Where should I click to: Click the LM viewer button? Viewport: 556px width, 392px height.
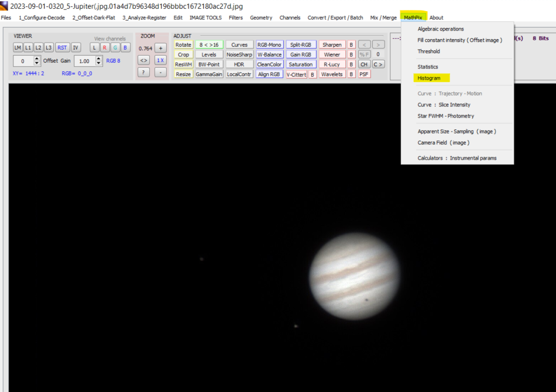[18, 47]
